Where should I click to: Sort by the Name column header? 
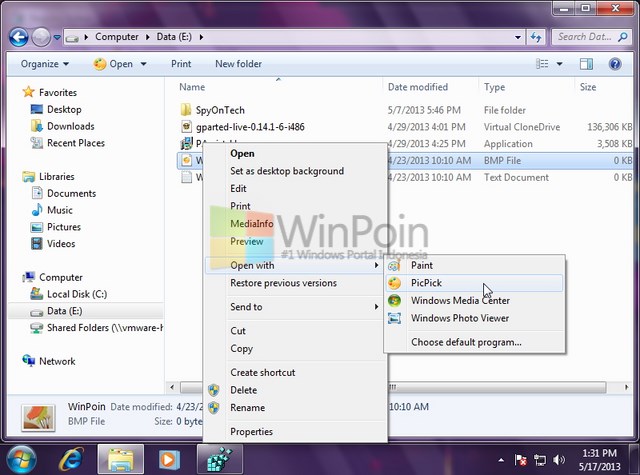(192, 87)
